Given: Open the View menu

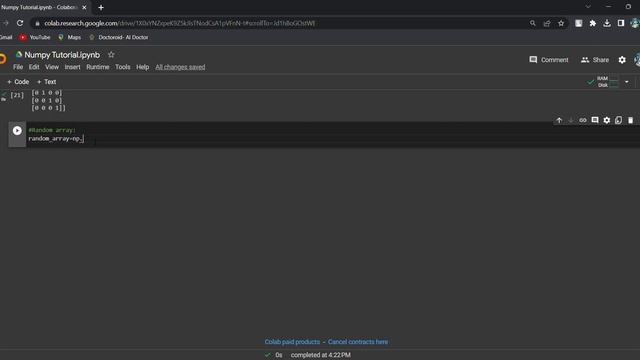Looking at the screenshot, I should pos(52,67).
